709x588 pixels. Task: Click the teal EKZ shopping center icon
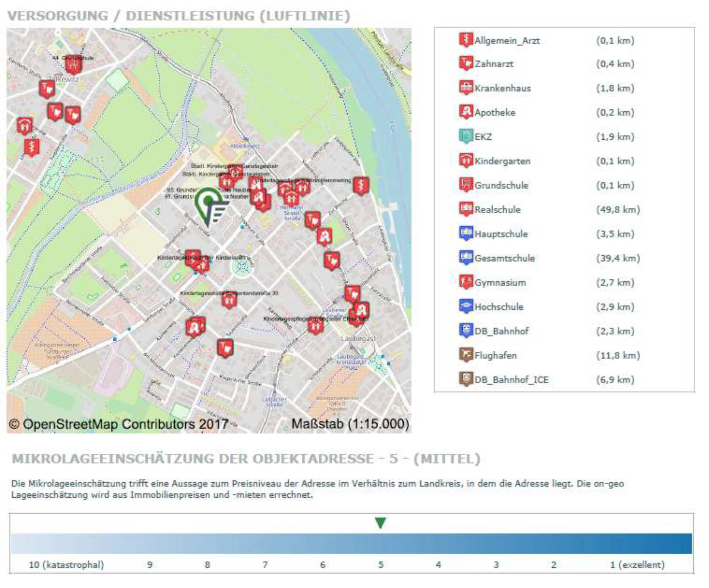(466, 136)
